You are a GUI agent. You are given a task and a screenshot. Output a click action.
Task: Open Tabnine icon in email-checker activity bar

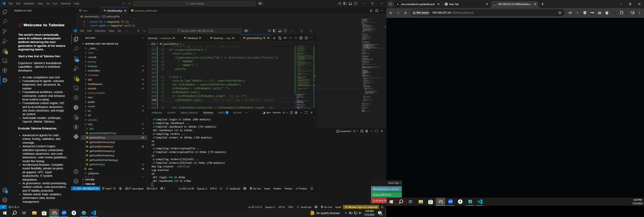pyautogui.click(x=5, y=80)
